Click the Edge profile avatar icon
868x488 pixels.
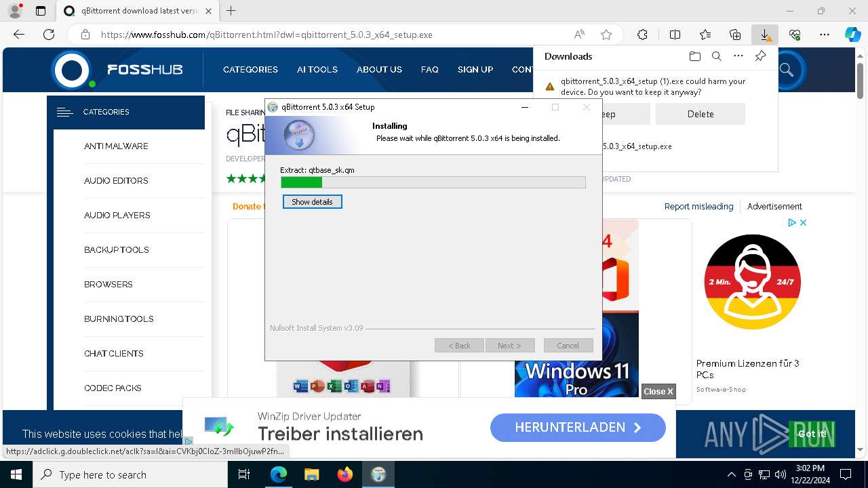pos(15,11)
